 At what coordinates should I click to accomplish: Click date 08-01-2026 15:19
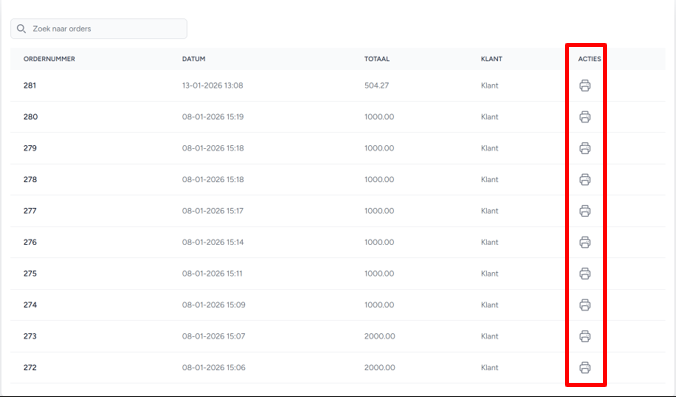(x=213, y=117)
